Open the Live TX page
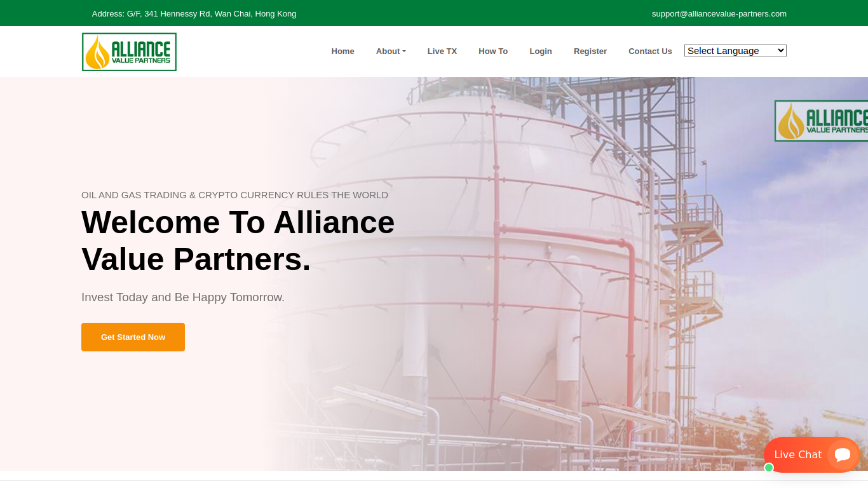 (442, 51)
